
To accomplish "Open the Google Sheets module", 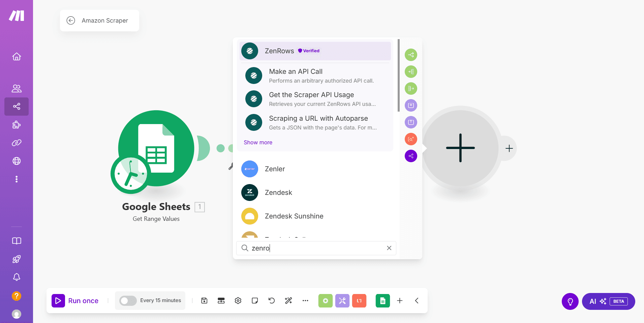I will pyautogui.click(x=156, y=148).
